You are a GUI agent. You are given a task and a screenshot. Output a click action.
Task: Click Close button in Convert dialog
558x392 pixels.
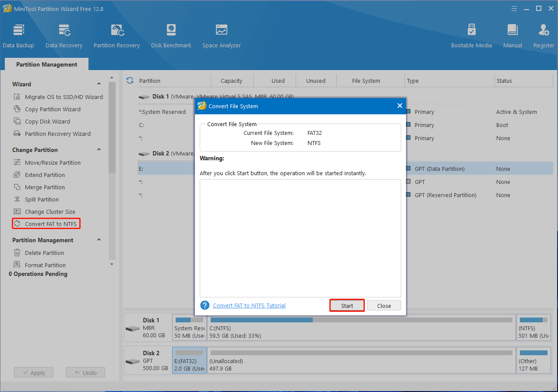[x=384, y=306]
